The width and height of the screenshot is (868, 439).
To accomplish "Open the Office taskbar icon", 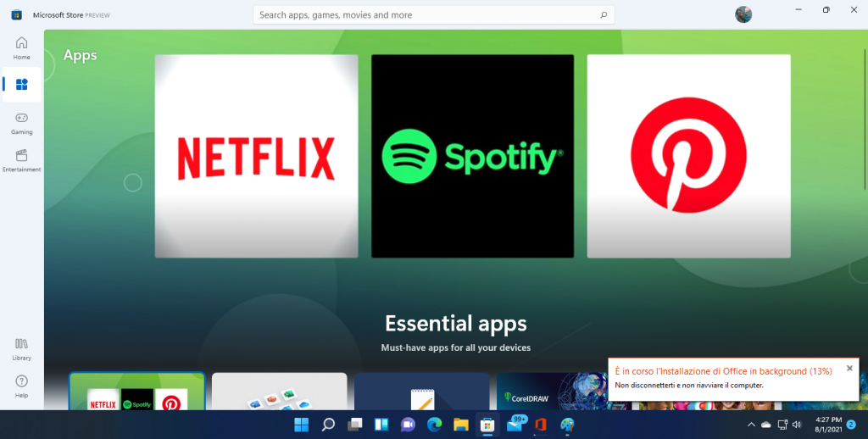I will 541,425.
